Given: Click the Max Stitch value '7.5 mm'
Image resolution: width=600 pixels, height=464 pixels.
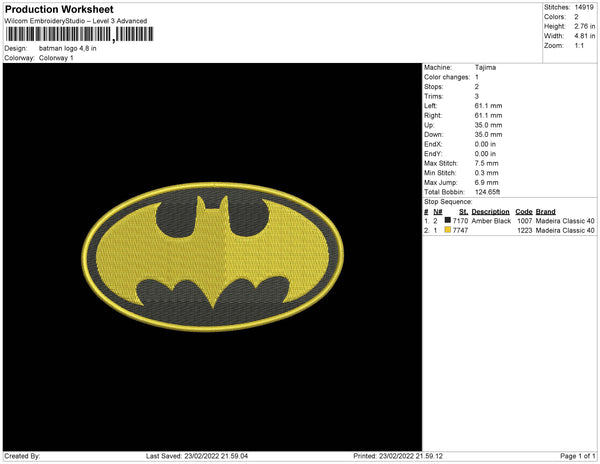Looking at the screenshot, I should pyautogui.click(x=486, y=163).
